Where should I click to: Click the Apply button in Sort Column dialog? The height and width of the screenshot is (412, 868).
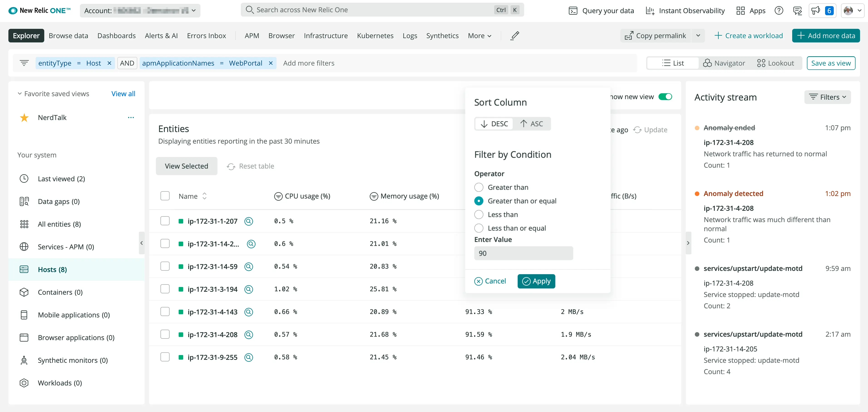[x=536, y=281]
